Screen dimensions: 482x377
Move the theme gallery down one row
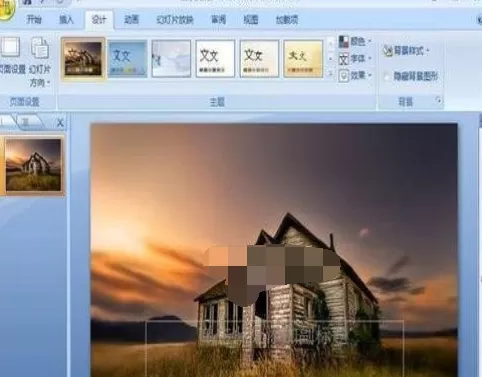point(331,59)
